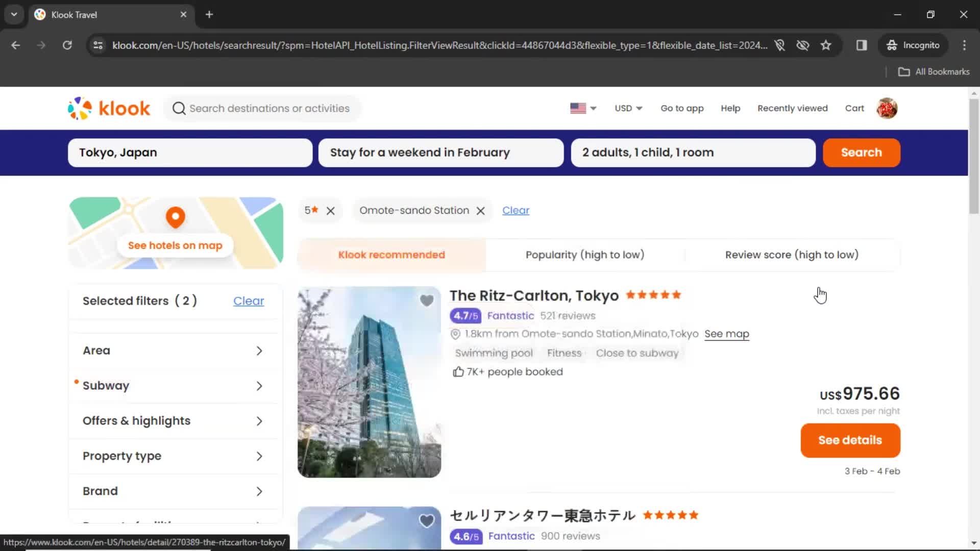The height and width of the screenshot is (551, 980).
Task: Click the 4.7/5 rating badge
Action: [465, 316]
